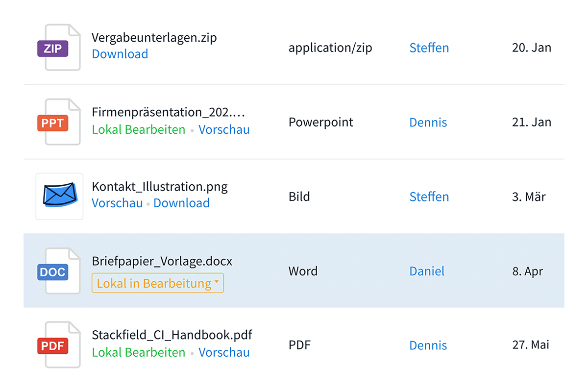Select Lokal Bearbeiten for Stackfield_CI_Handbook.pdf

point(139,352)
